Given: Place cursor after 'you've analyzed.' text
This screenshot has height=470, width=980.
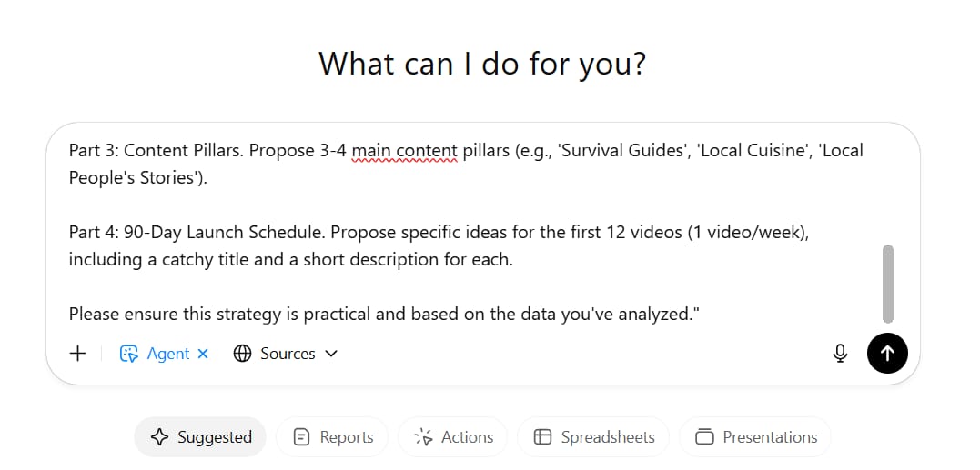Looking at the screenshot, I should coord(699,314).
